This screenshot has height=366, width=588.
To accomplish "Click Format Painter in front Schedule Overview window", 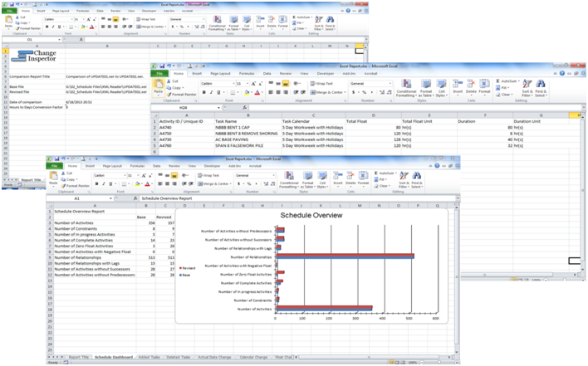I will [75, 186].
